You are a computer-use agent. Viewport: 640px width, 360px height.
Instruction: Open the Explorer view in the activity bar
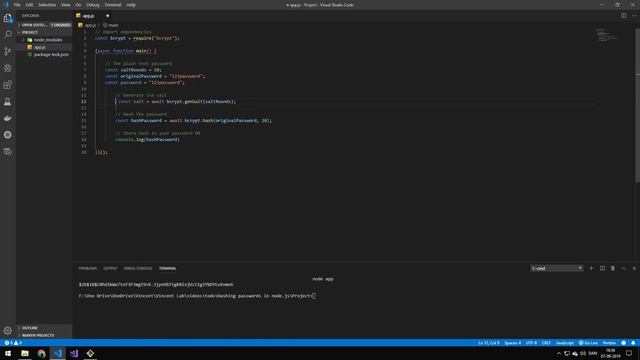[x=8, y=18]
